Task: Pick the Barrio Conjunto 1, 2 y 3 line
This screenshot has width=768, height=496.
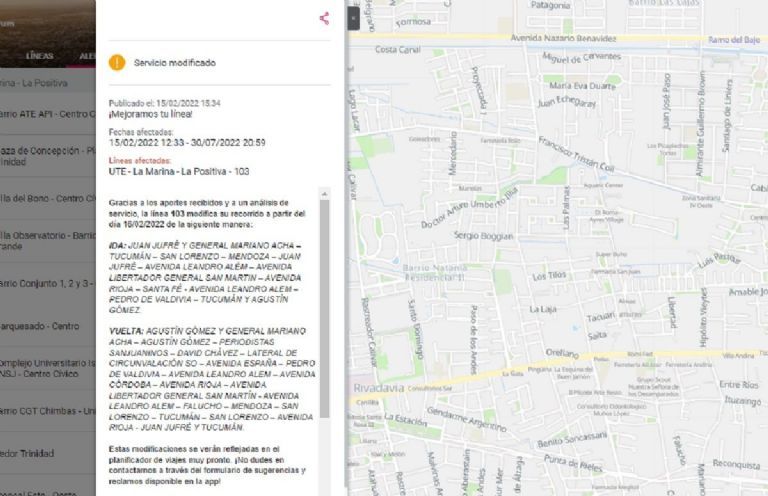Action: coord(45,283)
